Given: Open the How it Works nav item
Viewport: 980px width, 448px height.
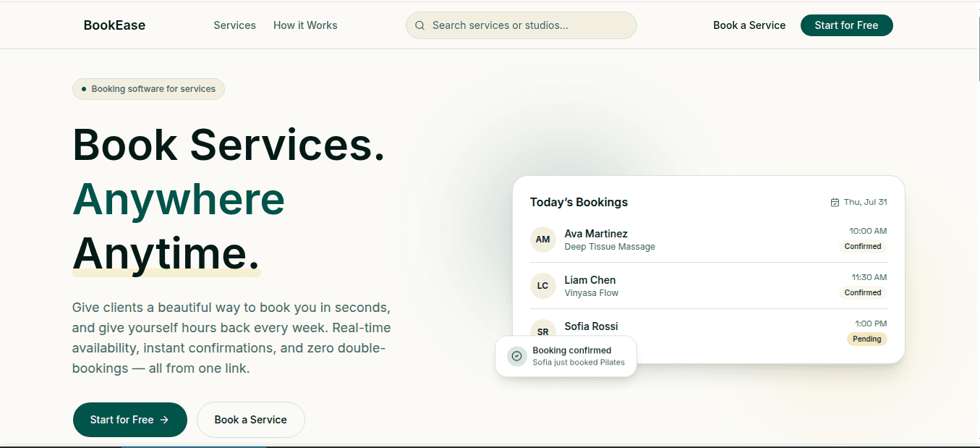Looking at the screenshot, I should pyautogui.click(x=305, y=25).
